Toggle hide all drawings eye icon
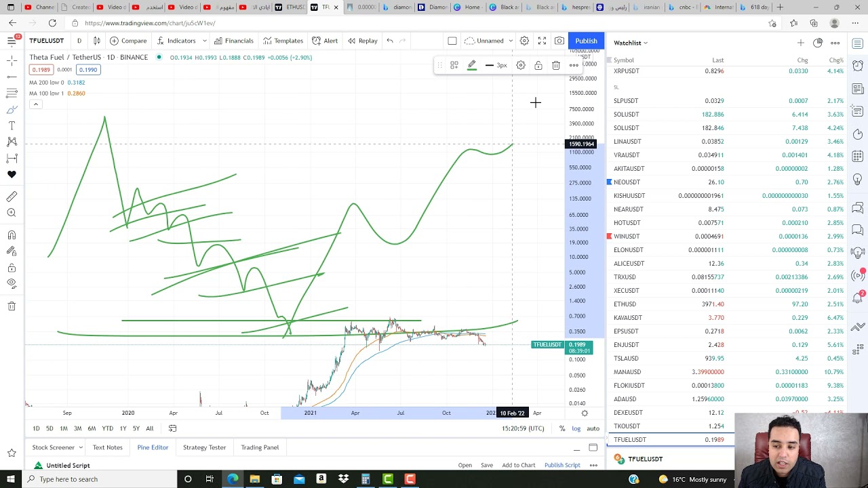Screen dimensions: 868x488 click(12, 268)
